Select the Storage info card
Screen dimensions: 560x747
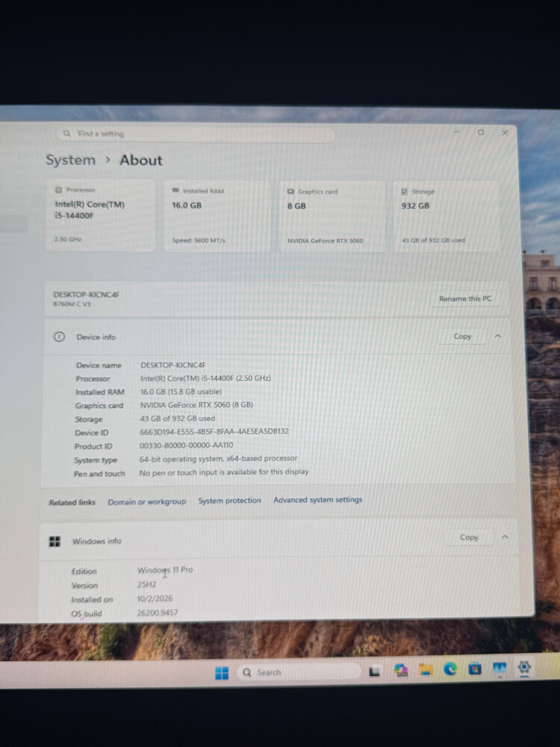coord(446,217)
